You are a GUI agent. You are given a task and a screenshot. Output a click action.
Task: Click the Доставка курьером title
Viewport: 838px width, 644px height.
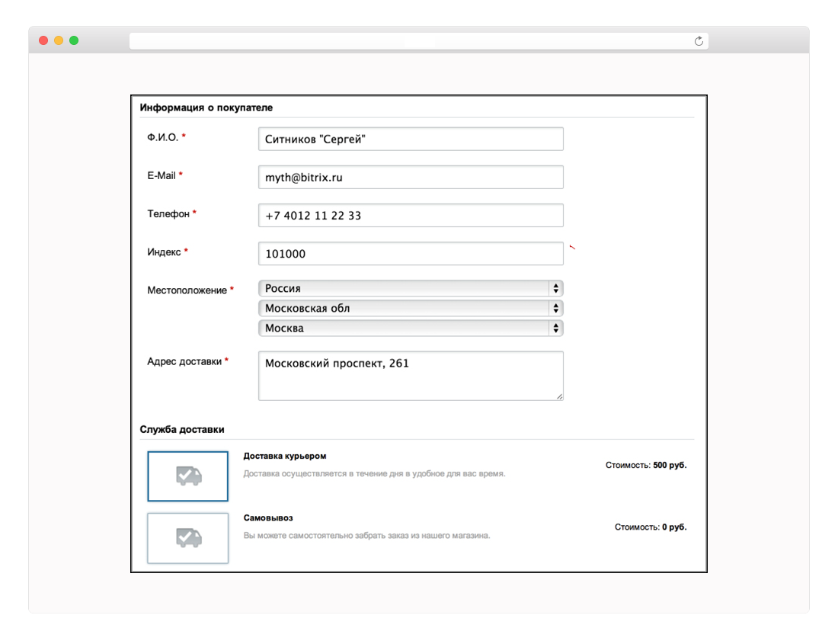click(x=285, y=457)
